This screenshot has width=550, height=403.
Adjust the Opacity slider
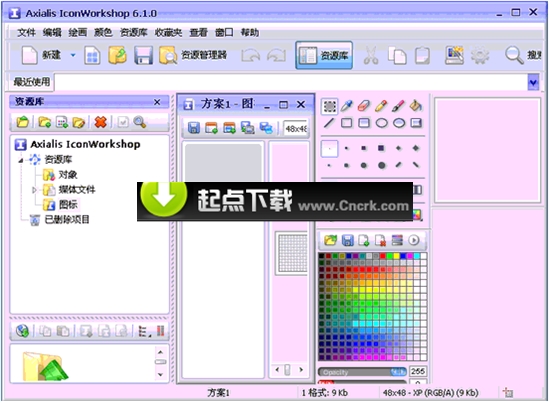[x=362, y=372]
